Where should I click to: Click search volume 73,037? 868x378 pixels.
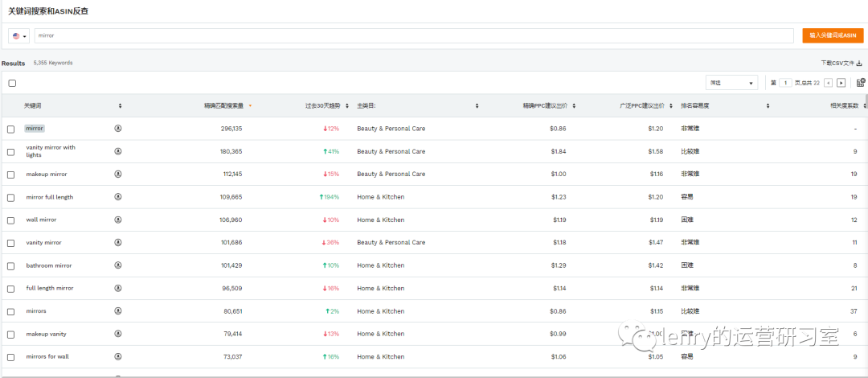[x=232, y=356]
